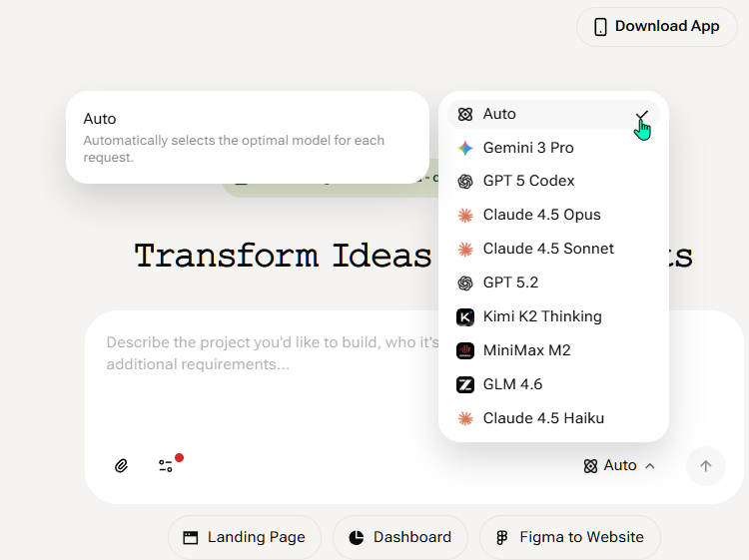The height and width of the screenshot is (560, 749).
Task: Click the Landing Page suggestion button
Action: pos(244,537)
